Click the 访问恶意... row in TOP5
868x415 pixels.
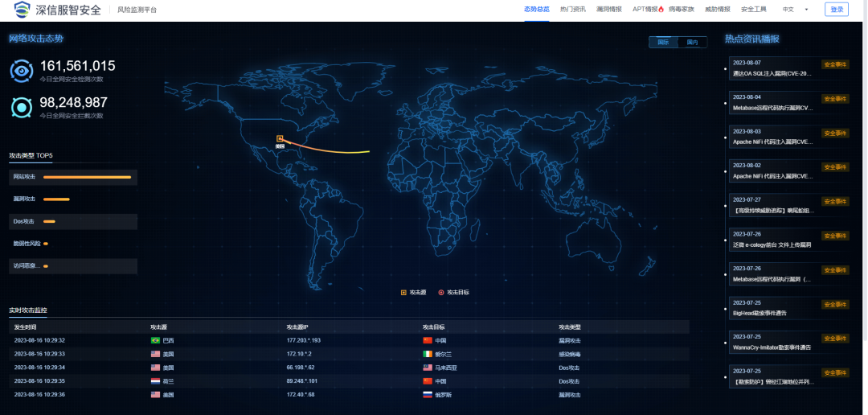pos(73,266)
